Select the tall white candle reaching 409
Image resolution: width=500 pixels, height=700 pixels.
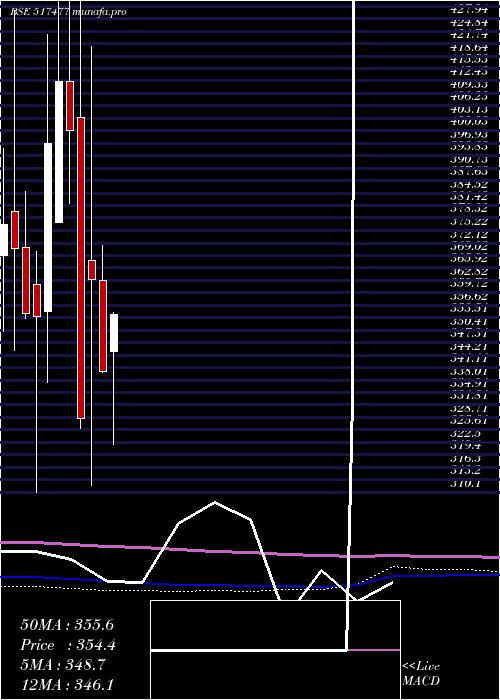click(59, 152)
